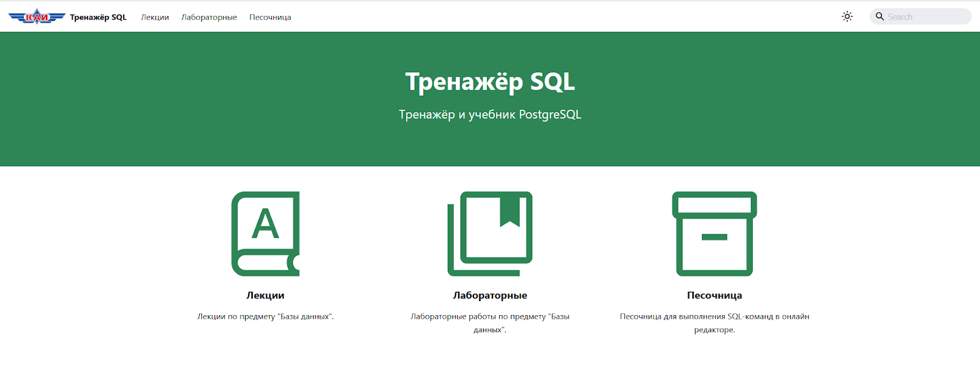Viewport: 980px width, 385px height.
Task: Open the Лабораторные menu item
Action: [x=209, y=17]
